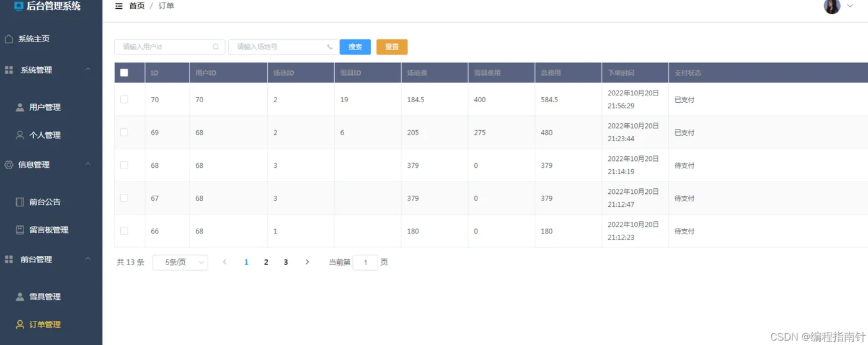Viewport: 868px width, 345px height.
Task: Focus the 当前第 page number box
Action: (365, 263)
